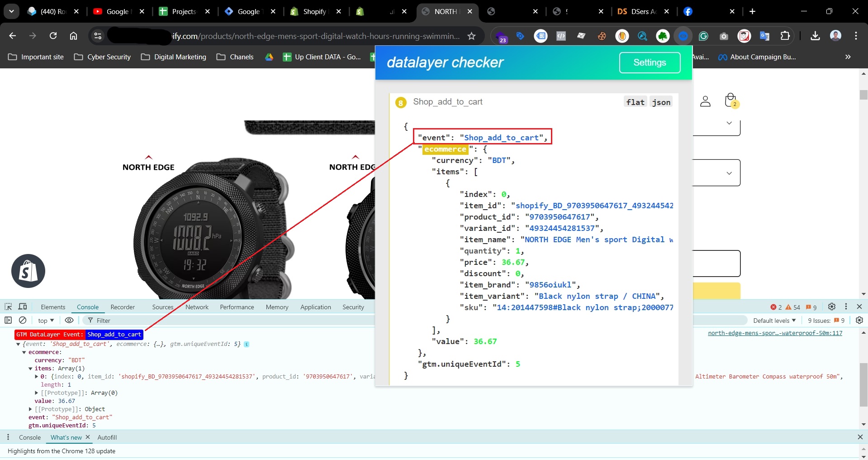Close the bottom drawer panel
The width and height of the screenshot is (868, 460).
(x=860, y=437)
